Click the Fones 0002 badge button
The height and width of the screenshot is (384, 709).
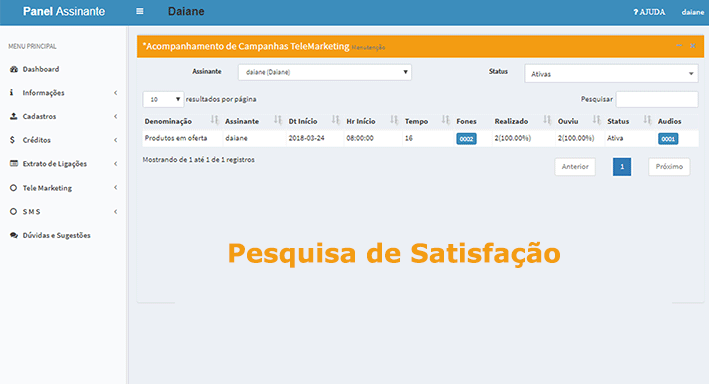tap(466, 139)
